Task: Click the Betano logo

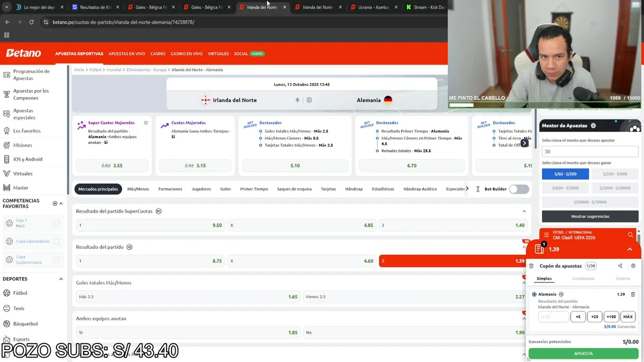Action: 23,53
